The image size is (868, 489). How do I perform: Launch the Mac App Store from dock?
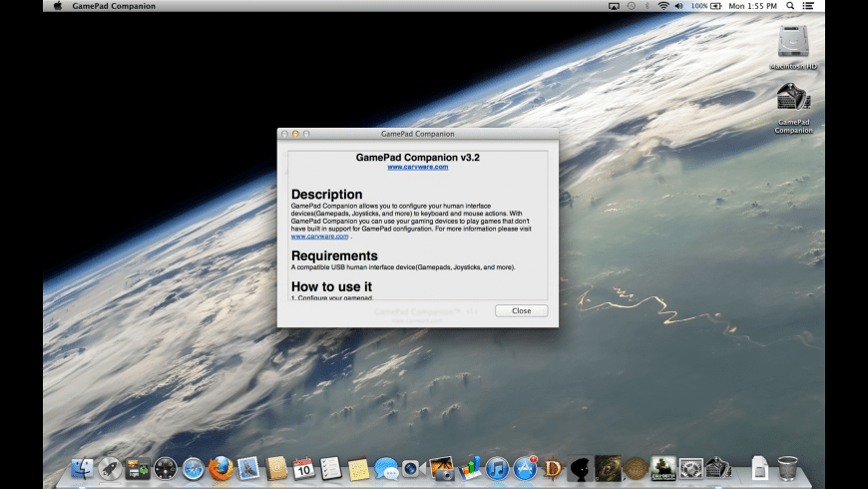pos(525,468)
